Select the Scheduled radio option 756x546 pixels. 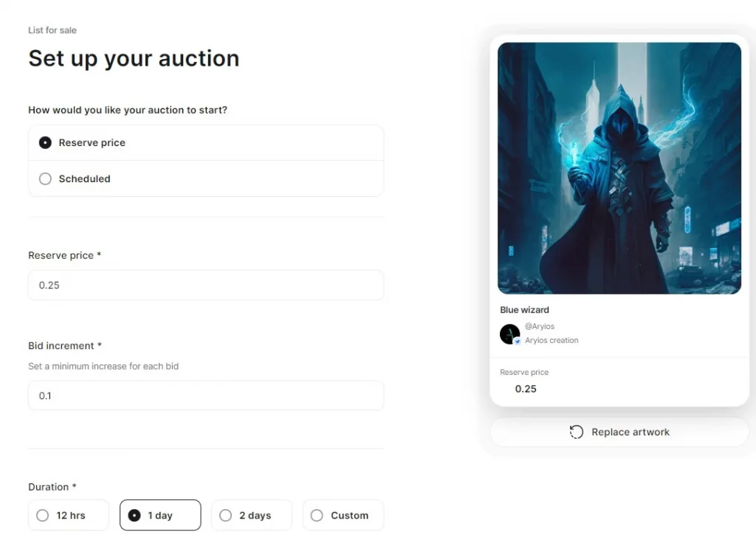[45, 179]
